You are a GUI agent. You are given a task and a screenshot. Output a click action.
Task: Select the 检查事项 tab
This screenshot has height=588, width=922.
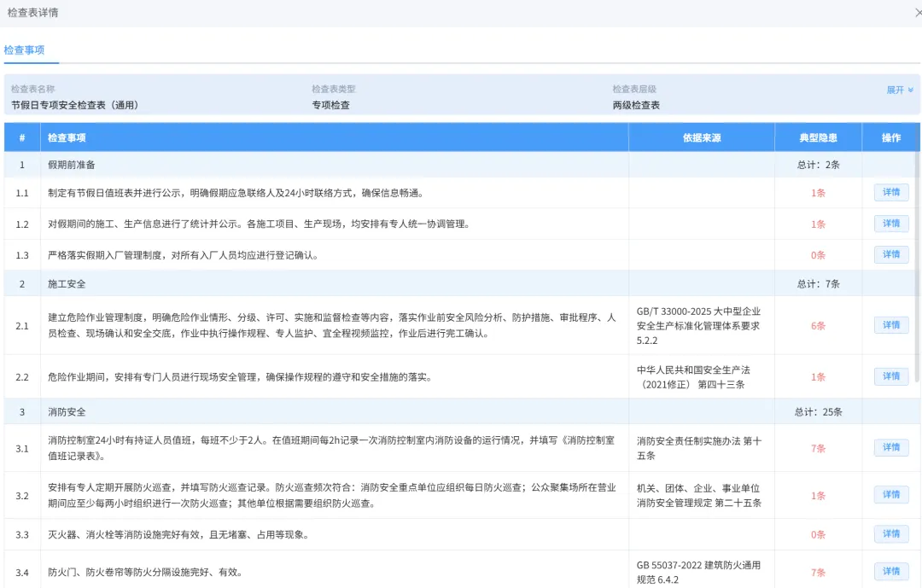(x=24, y=50)
